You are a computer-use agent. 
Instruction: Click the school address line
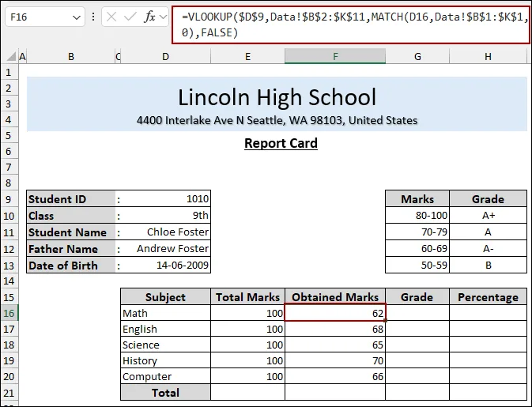(277, 120)
